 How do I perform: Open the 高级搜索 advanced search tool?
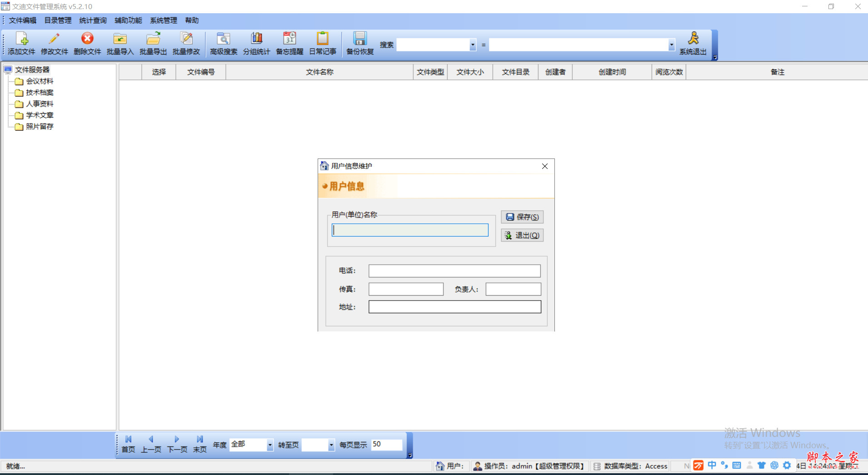[x=223, y=43]
